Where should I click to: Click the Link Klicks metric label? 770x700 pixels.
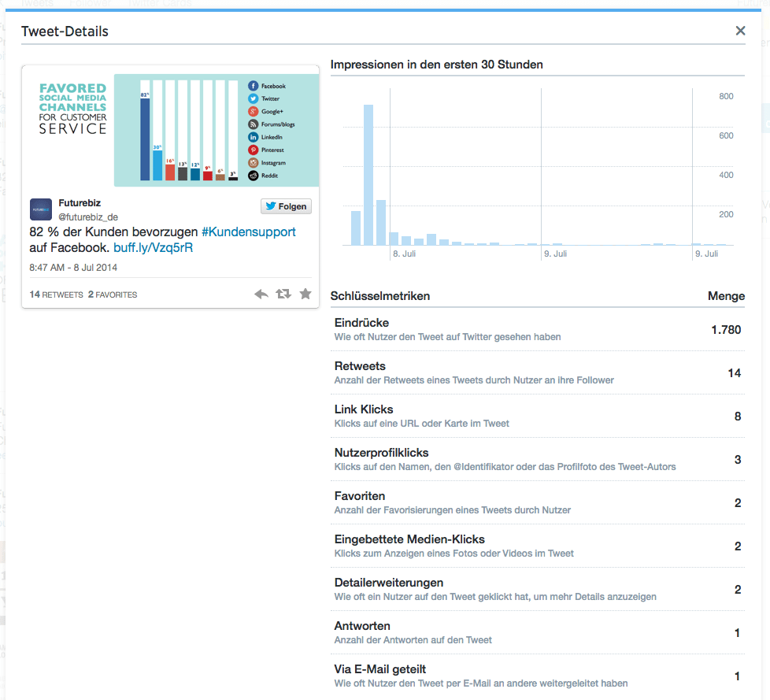(364, 409)
